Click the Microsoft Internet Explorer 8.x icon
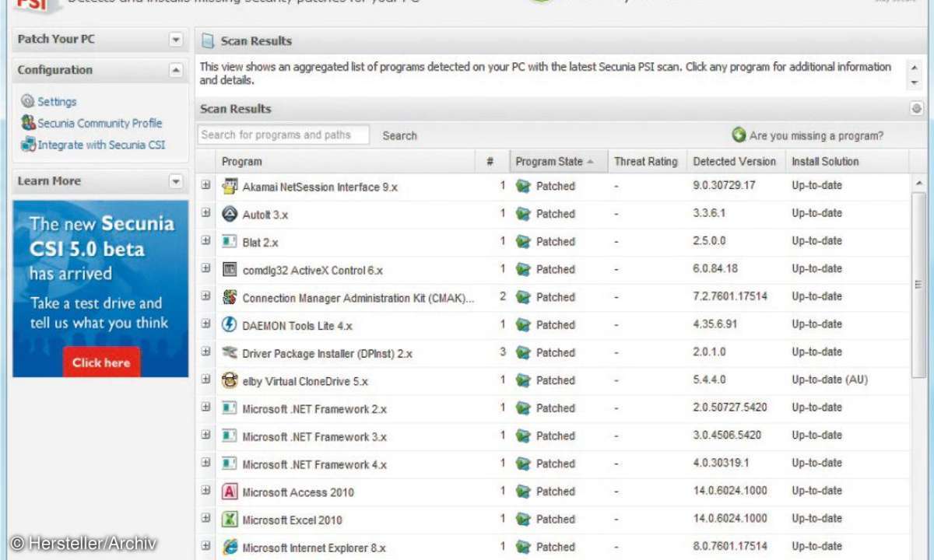Viewport: 934px width, 560px height. click(x=230, y=547)
